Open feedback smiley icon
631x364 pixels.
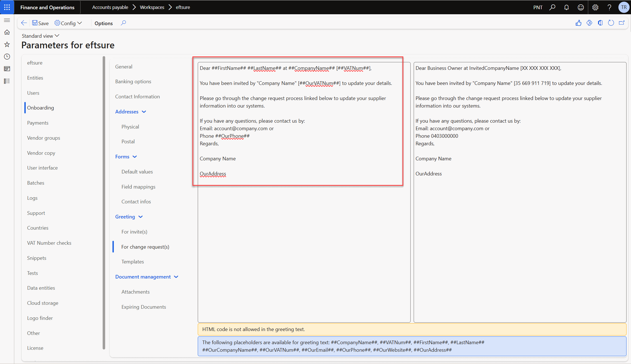coord(581,7)
